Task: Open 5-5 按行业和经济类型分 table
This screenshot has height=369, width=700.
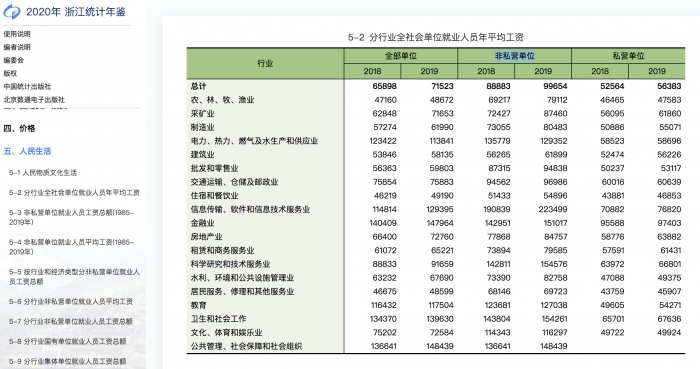Action: tap(74, 277)
